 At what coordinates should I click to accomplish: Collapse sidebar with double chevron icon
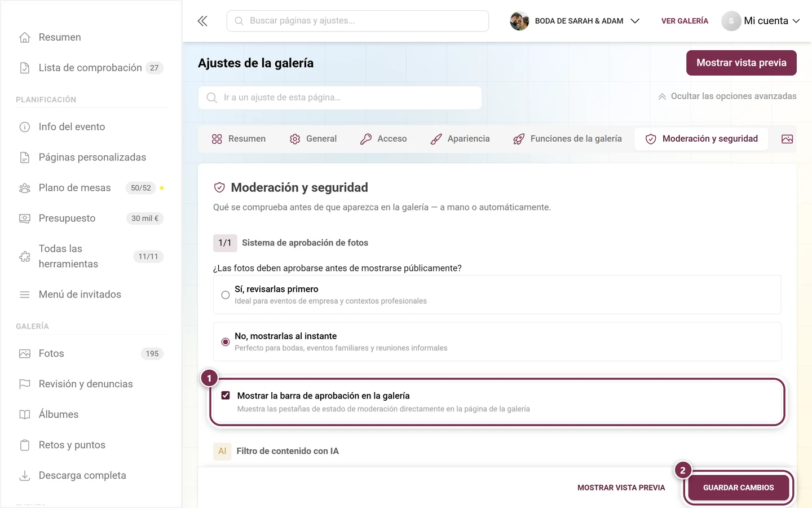(x=202, y=21)
